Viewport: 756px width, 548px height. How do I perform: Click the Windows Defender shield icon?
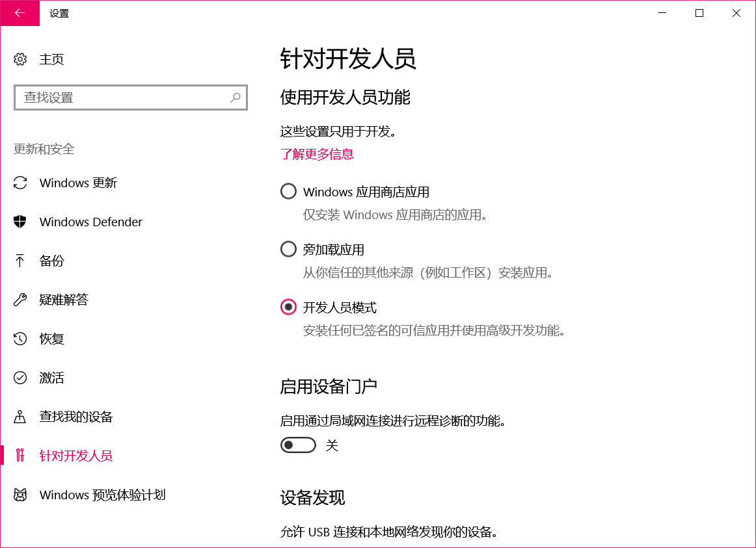click(x=20, y=222)
